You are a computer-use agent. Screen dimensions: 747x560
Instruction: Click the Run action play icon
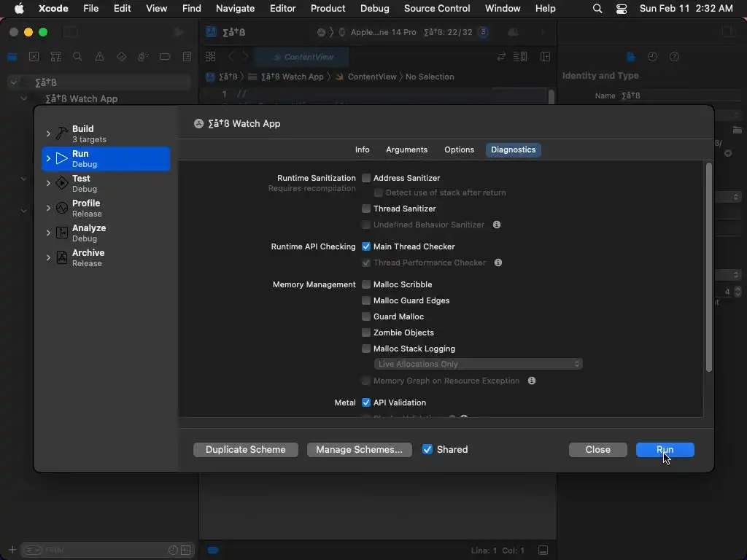tap(62, 158)
